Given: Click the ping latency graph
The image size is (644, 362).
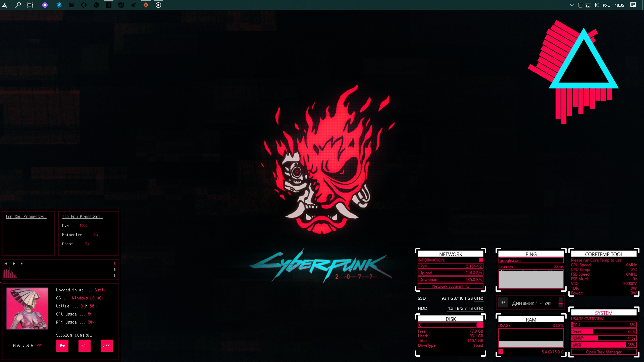Looking at the screenshot, I should coord(531,279).
